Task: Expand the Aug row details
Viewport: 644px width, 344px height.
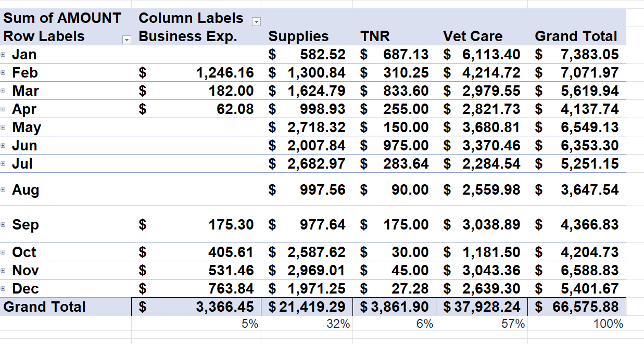Action: [4, 190]
